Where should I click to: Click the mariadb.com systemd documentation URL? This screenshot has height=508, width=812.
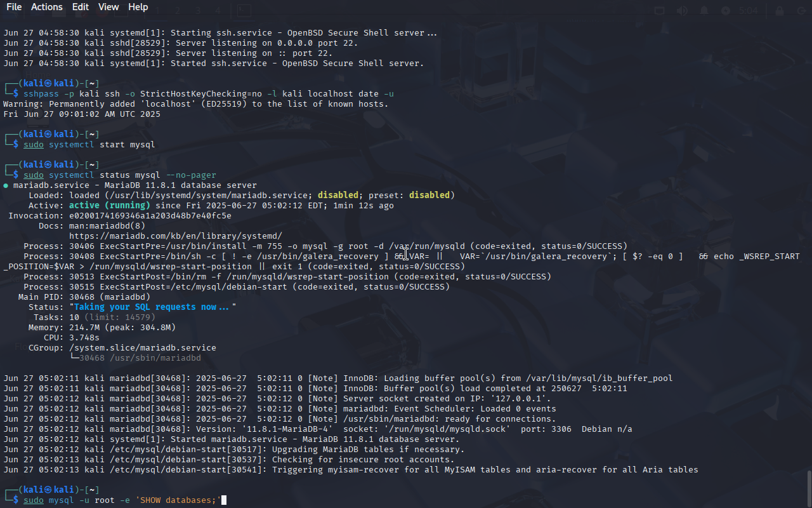coord(176,236)
